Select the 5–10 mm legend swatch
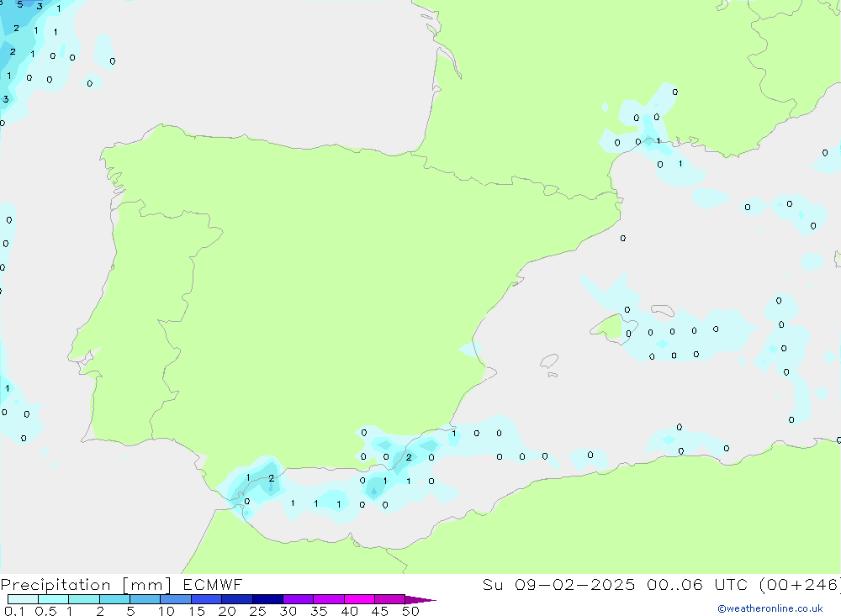Screen dimensions: 841x616 click(145, 599)
